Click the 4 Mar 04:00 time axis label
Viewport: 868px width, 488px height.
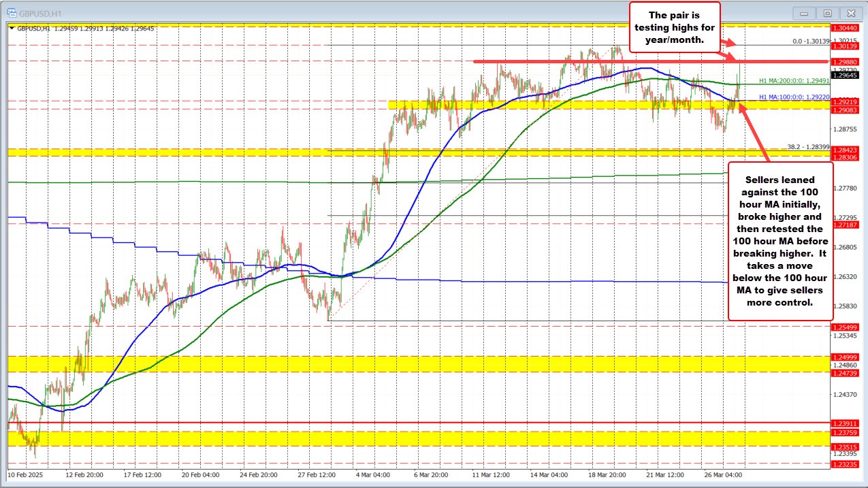click(372, 474)
